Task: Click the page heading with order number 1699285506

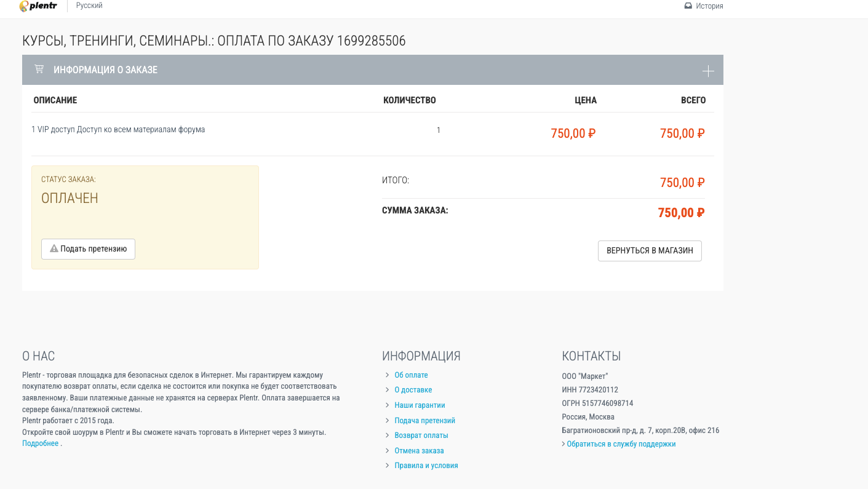Action: click(214, 41)
